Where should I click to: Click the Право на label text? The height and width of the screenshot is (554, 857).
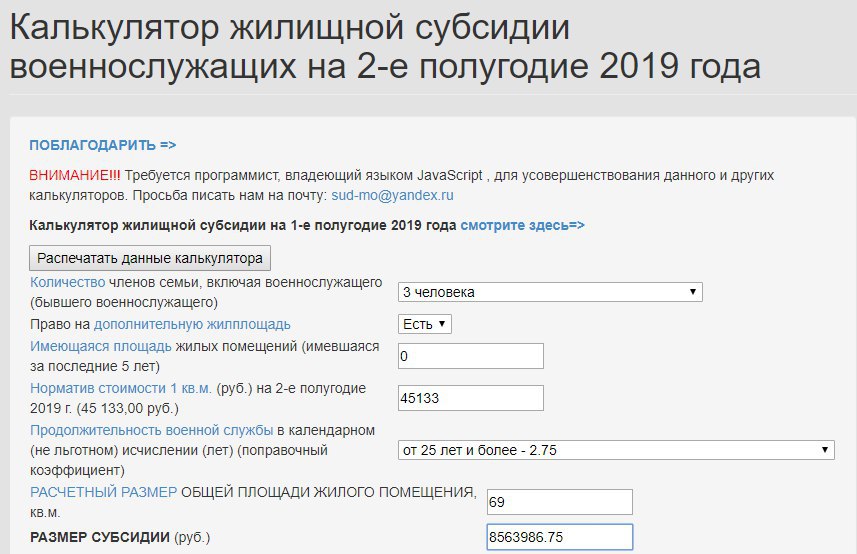click(60, 324)
